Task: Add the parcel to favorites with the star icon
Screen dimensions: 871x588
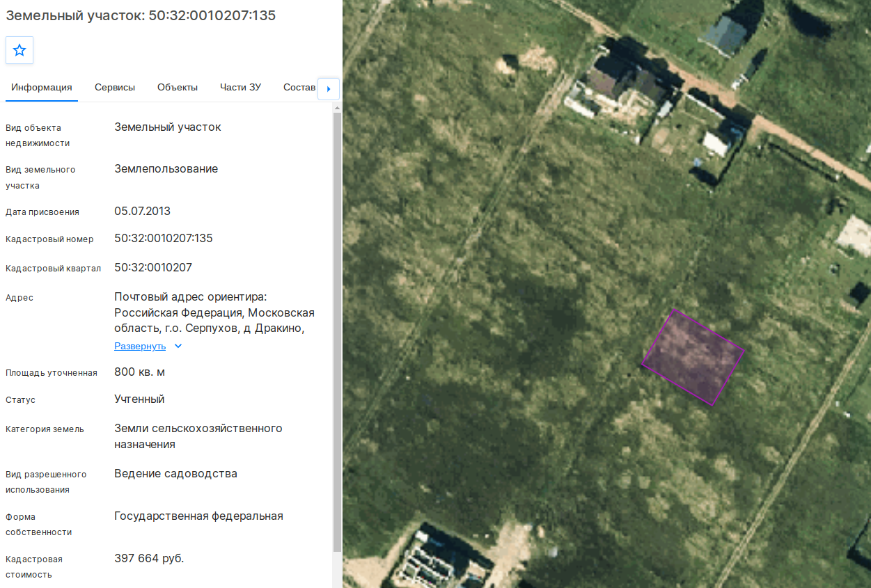Action: pyautogui.click(x=19, y=50)
